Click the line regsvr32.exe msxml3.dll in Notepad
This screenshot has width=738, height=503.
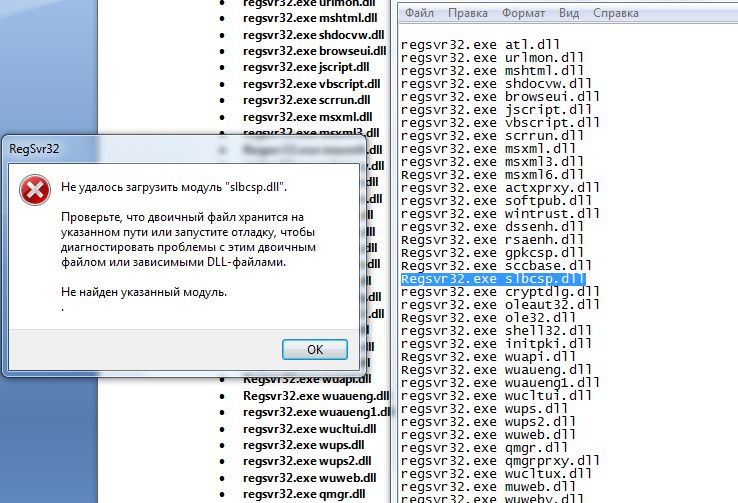point(492,162)
